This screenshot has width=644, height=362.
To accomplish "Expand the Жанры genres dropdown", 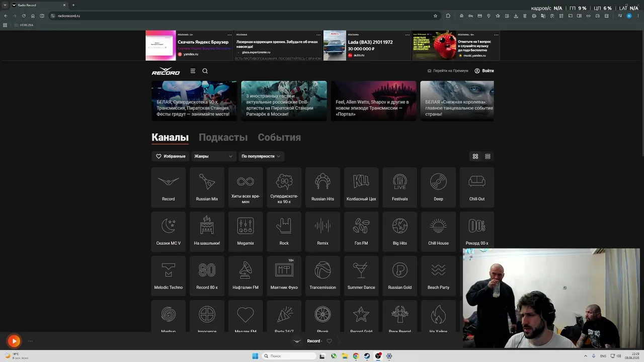I will [213, 156].
